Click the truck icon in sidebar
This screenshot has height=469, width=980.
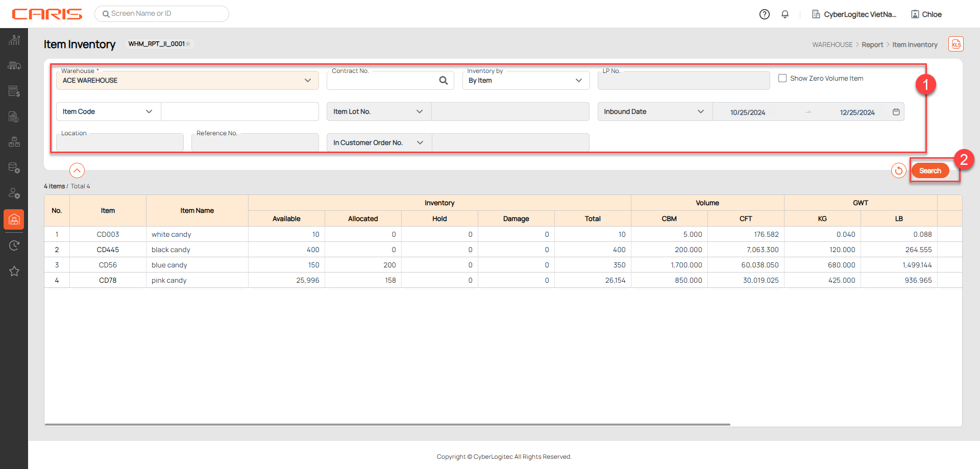(14, 66)
